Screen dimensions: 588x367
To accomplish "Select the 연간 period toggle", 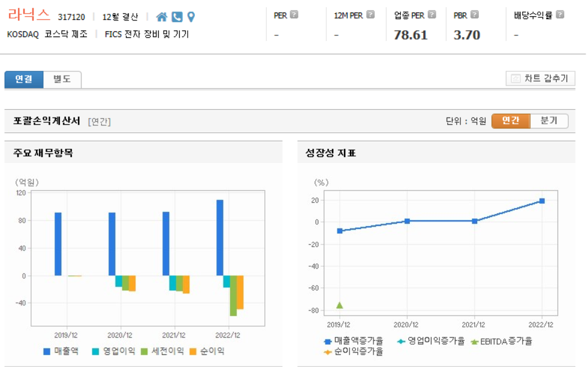I will pos(511,121).
